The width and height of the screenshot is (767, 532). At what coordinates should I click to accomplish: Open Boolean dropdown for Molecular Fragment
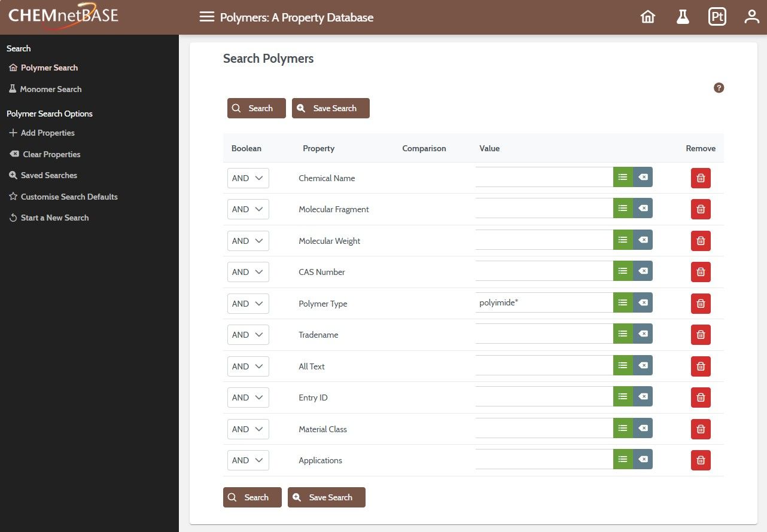click(248, 209)
